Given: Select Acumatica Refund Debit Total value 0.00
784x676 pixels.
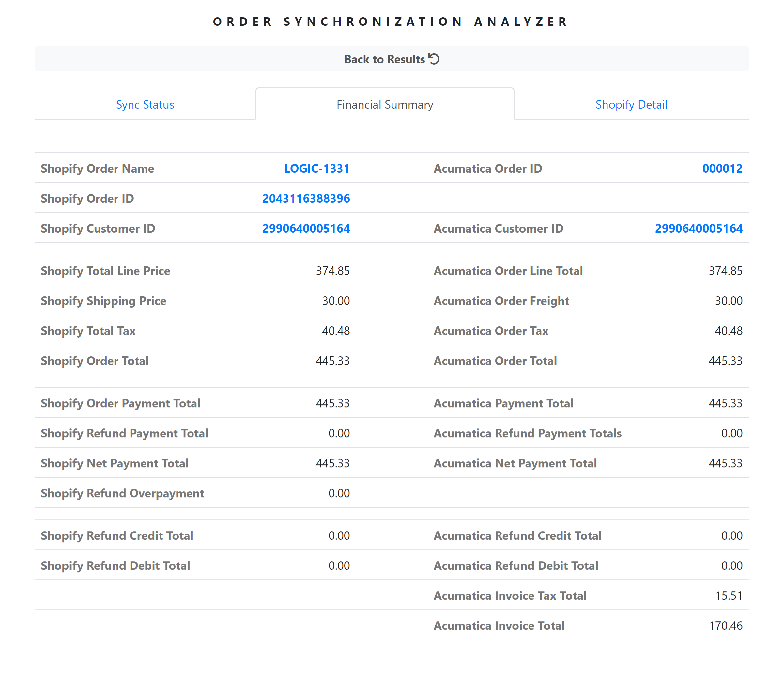Looking at the screenshot, I should pyautogui.click(x=732, y=566).
